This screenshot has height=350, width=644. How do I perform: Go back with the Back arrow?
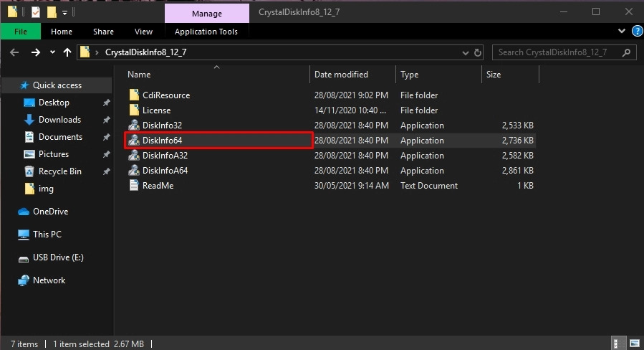(x=14, y=52)
